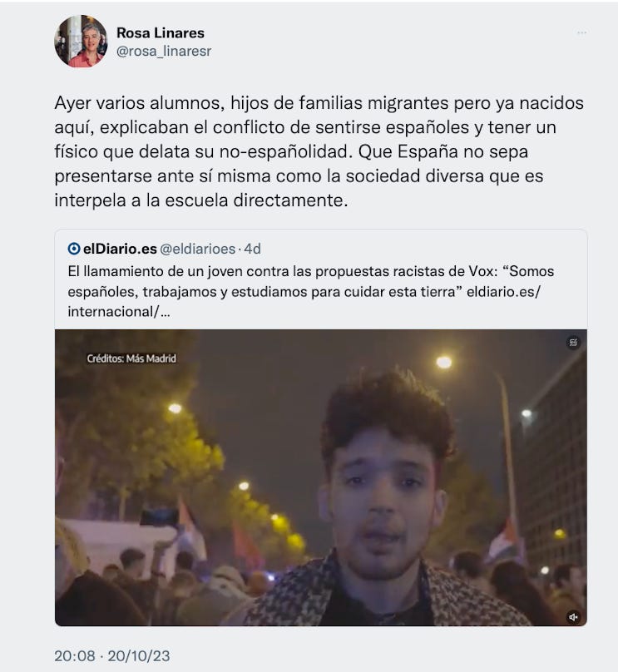The height and width of the screenshot is (672, 618).
Task: Click the 20/10/23 tweet date
Action: (x=138, y=655)
